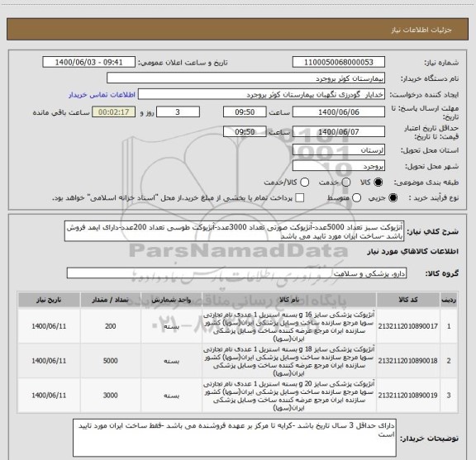Select the کالا radio button
This screenshot has height=460, width=476.
378,183
